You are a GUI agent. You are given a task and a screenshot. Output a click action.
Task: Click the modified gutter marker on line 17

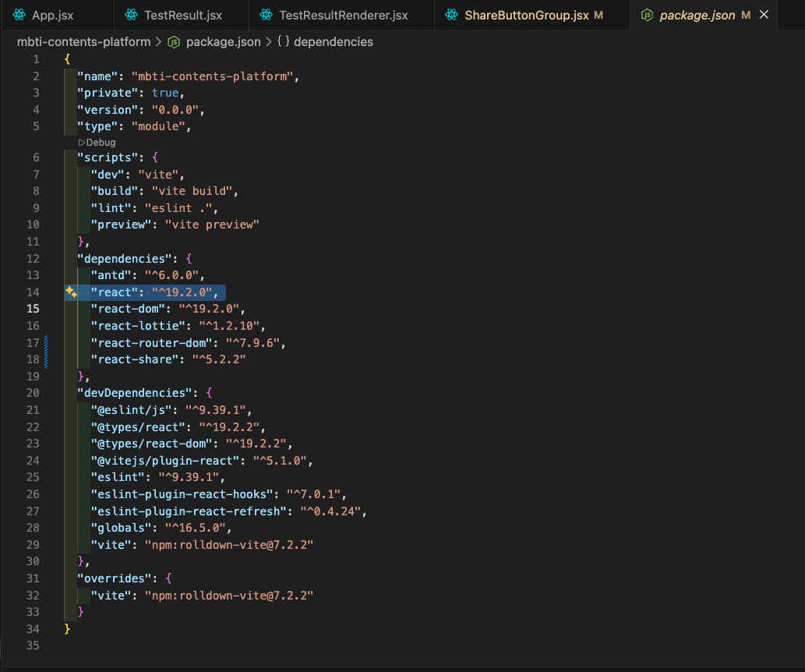pyautogui.click(x=46, y=343)
